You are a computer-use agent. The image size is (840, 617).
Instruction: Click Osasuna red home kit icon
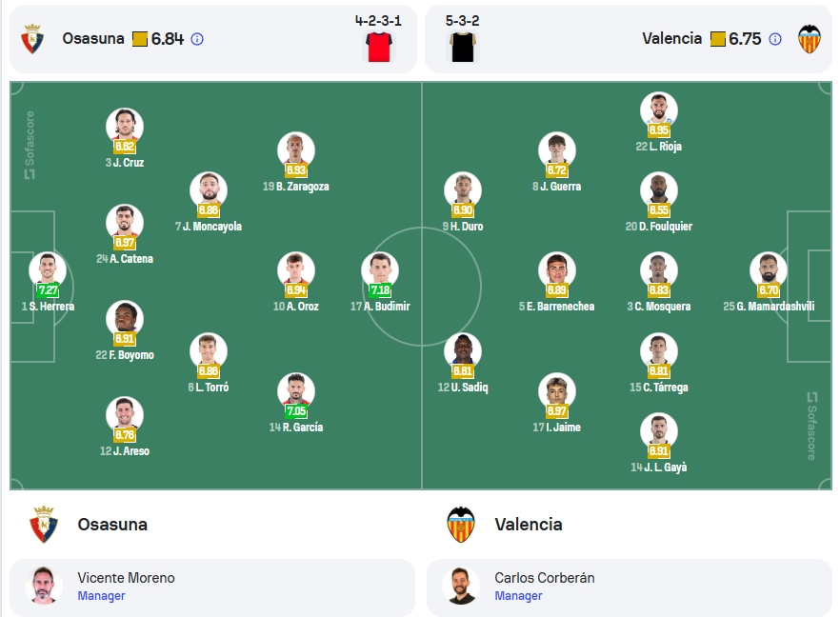[379, 47]
